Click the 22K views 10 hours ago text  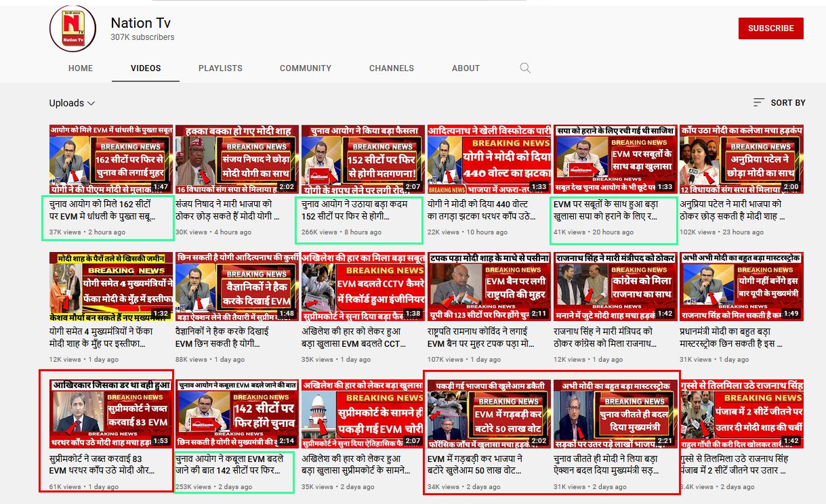click(468, 232)
